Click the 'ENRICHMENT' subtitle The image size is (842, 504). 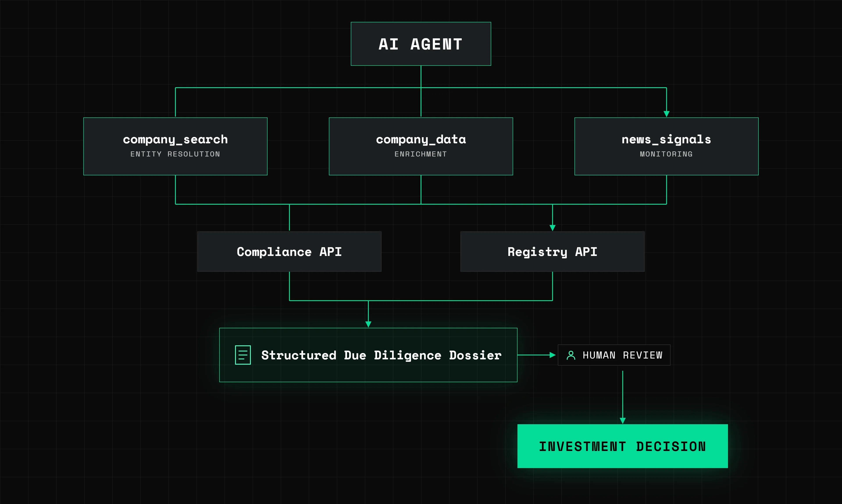point(421,154)
